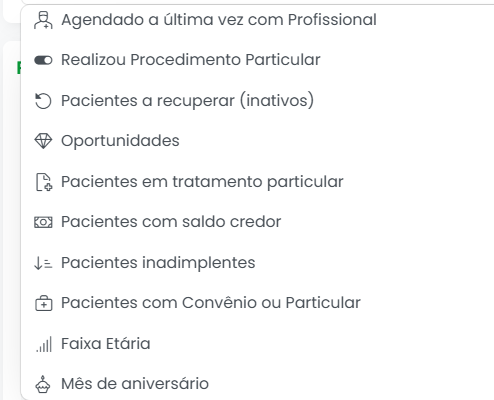Click the banknote icon for saldo credor

point(43,222)
